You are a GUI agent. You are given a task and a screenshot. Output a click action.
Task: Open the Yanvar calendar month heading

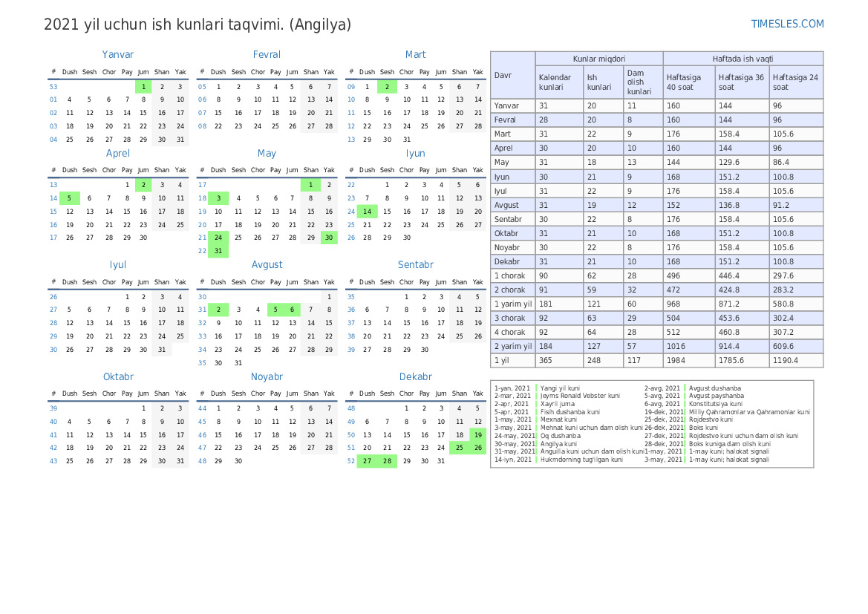(x=118, y=54)
